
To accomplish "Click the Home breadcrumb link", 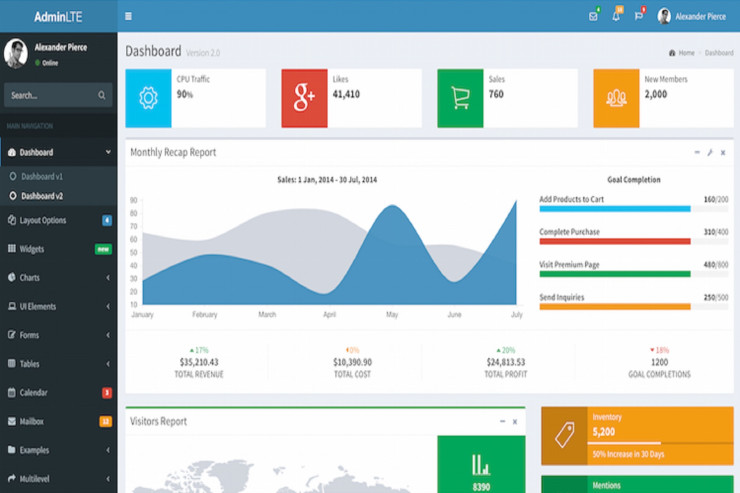I will [x=685, y=52].
